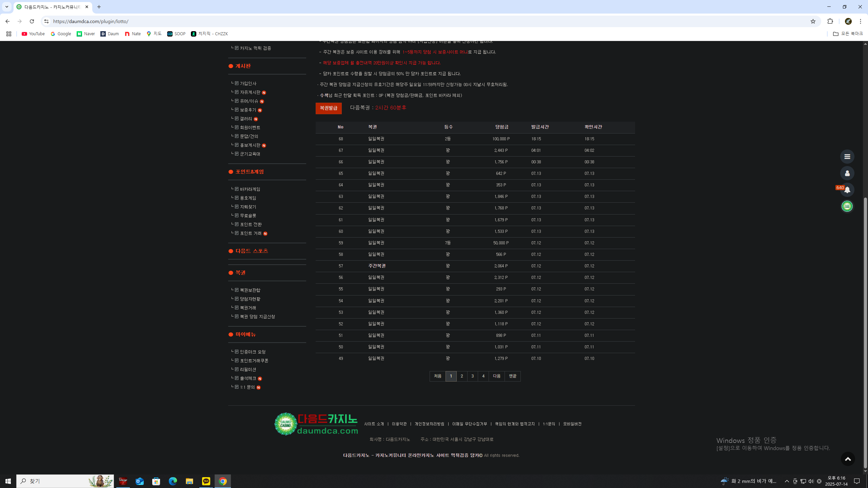Screen dimensions: 868x488
Task: Open Microsoft Store from the taskbar
Action: click(156, 481)
